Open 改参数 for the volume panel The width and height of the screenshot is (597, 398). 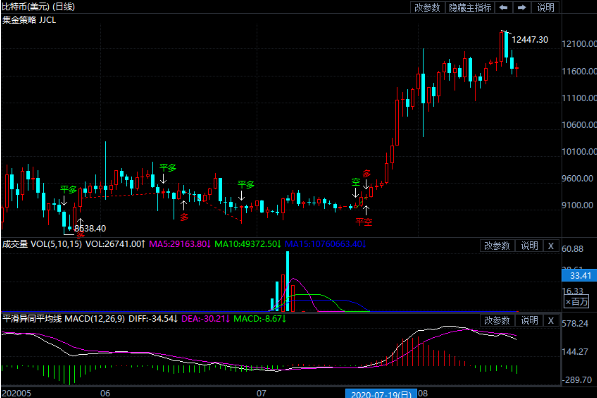tap(497, 246)
